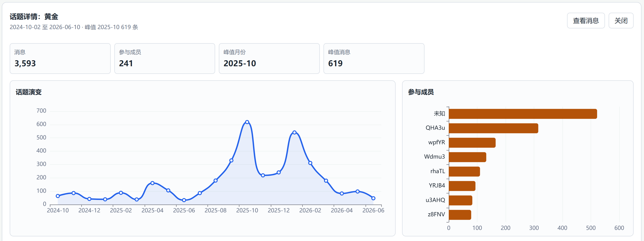Click the x-axis label 2026-04
This screenshot has height=241, width=644.
[x=342, y=210]
